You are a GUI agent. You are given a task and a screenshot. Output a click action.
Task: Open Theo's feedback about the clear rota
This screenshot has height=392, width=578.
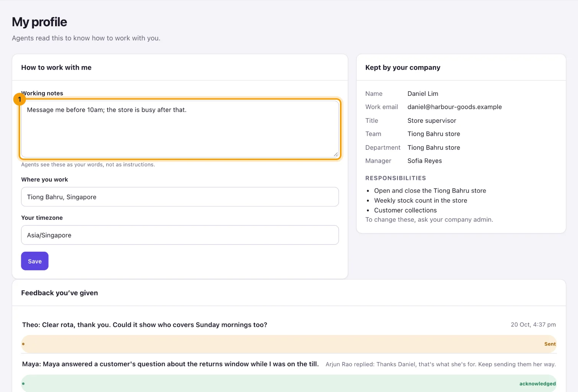click(144, 325)
